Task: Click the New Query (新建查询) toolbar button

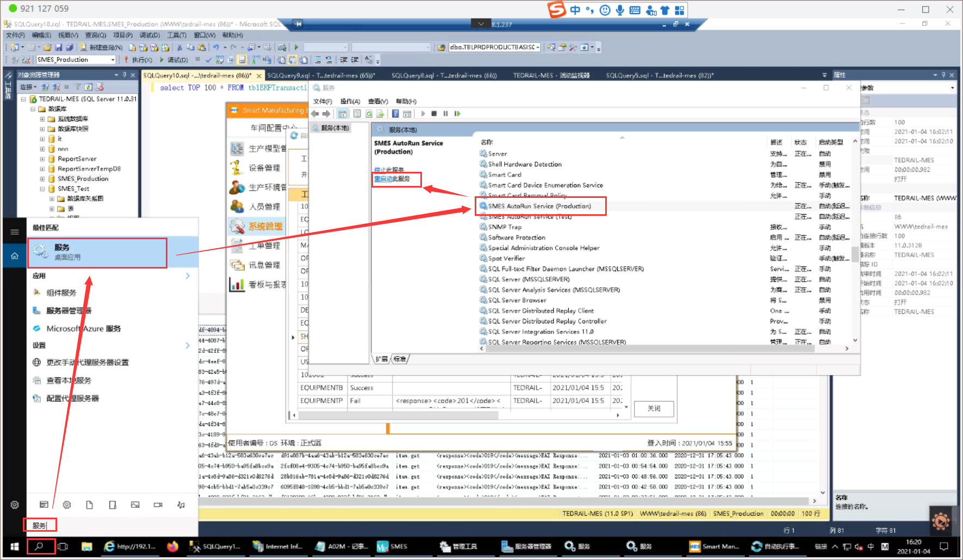Action: [x=101, y=47]
